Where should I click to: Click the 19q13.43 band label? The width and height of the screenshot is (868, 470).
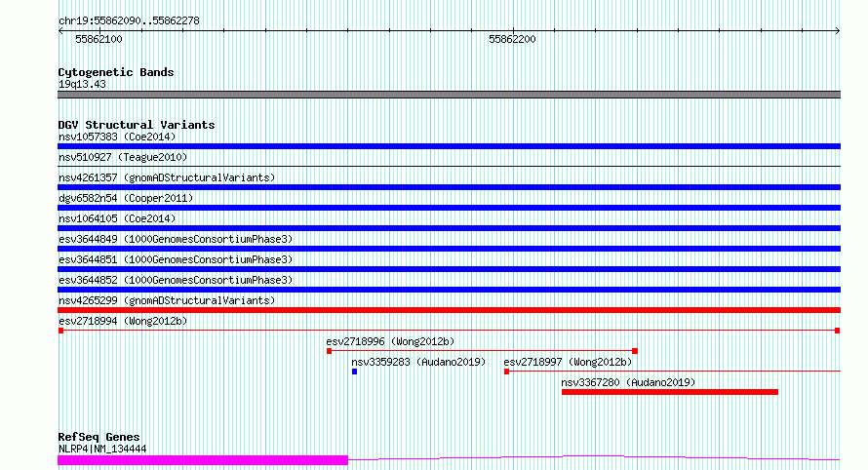pos(82,84)
